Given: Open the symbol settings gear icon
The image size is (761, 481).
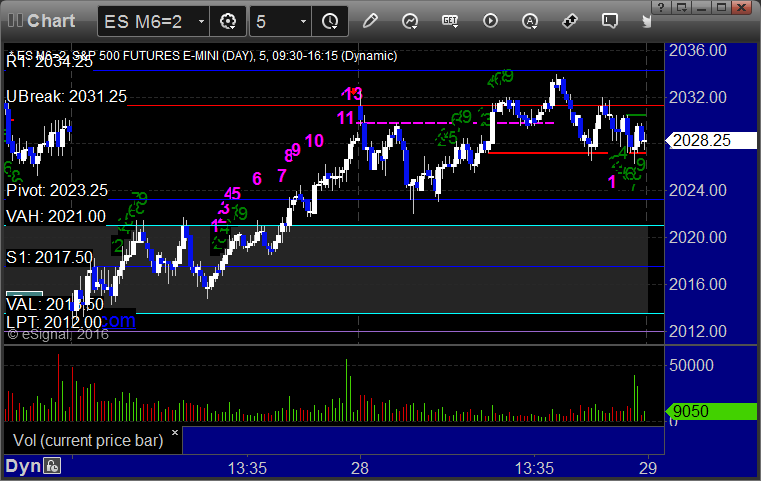Looking at the screenshot, I should tap(228, 21).
